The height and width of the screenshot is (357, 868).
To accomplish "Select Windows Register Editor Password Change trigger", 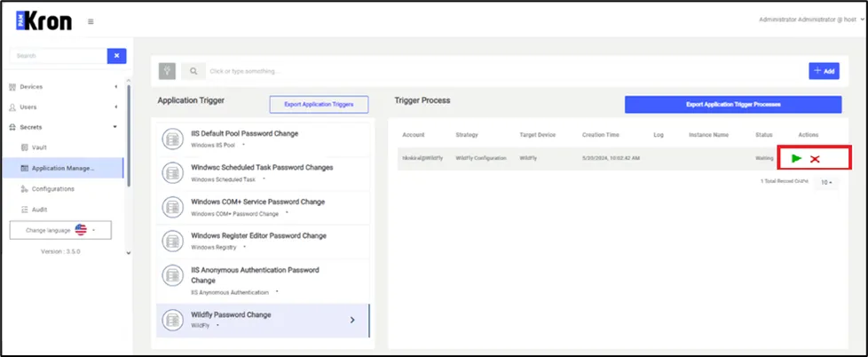I will 263,241.
